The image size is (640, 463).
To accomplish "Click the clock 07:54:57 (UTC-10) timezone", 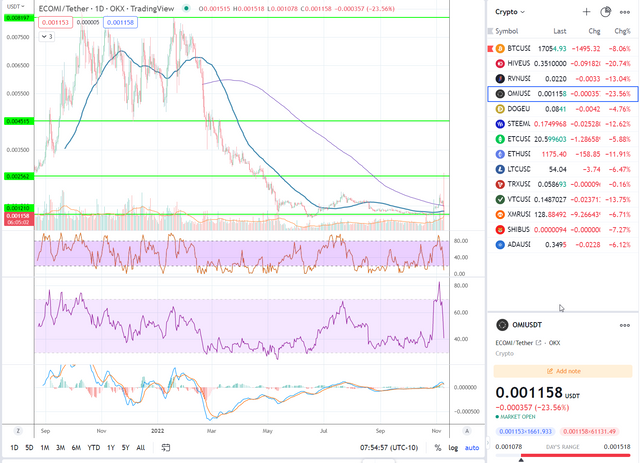I will (389, 448).
